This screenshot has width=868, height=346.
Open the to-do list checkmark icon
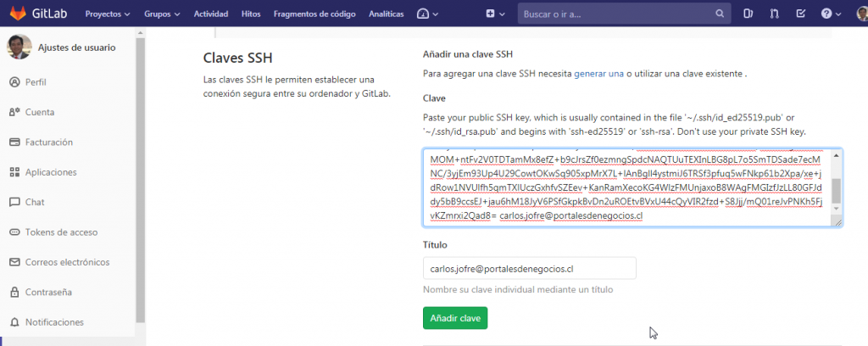pyautogui.click(x=802, y=14)
